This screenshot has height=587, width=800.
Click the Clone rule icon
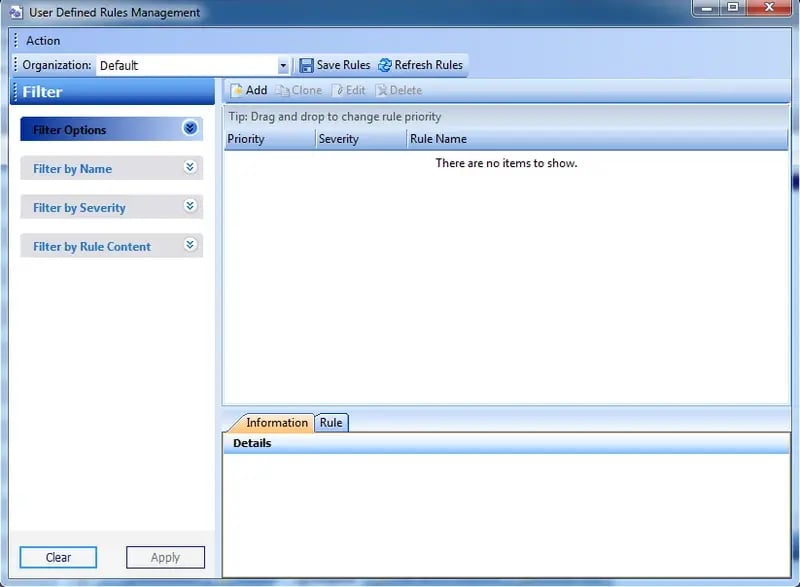[x=282, y=90]
